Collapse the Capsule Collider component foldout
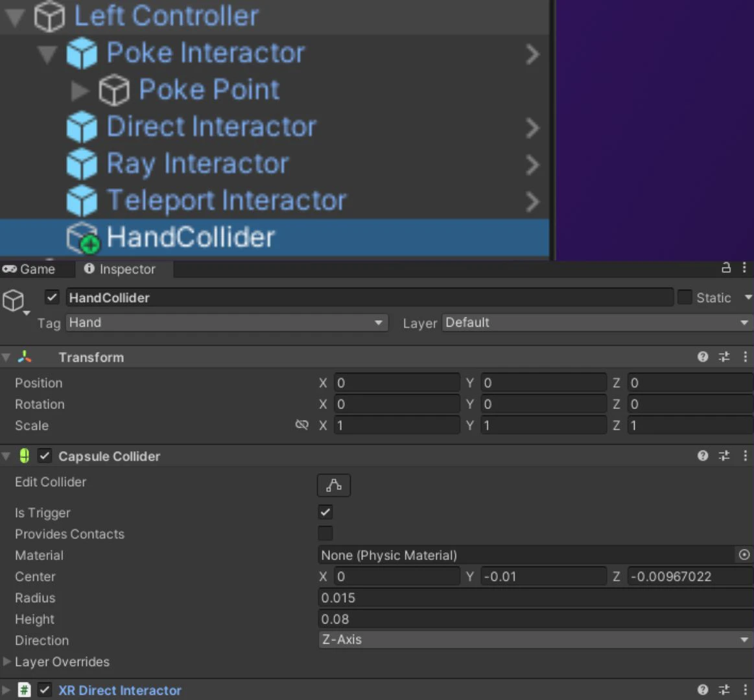754x700 pixels. [6, 456]
